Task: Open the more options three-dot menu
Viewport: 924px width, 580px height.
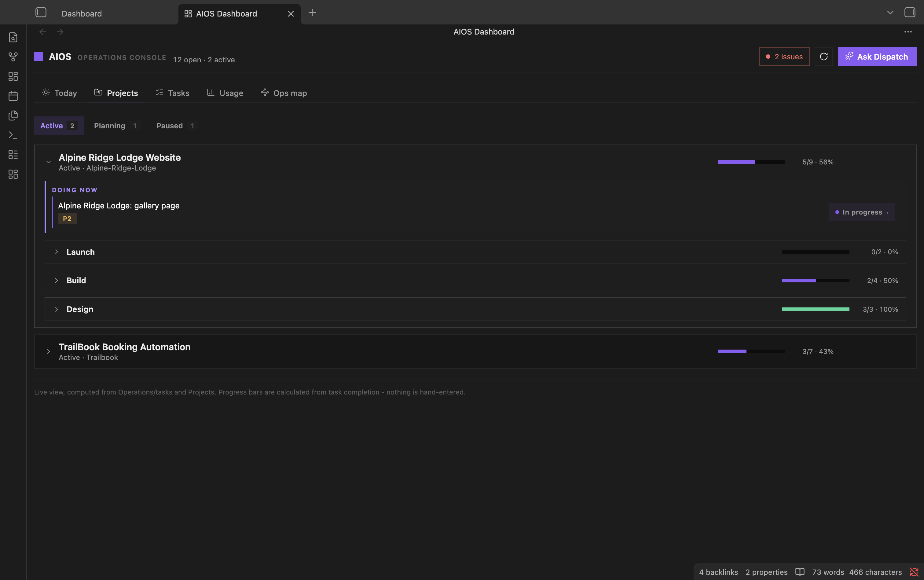Action: coord(908,32)
